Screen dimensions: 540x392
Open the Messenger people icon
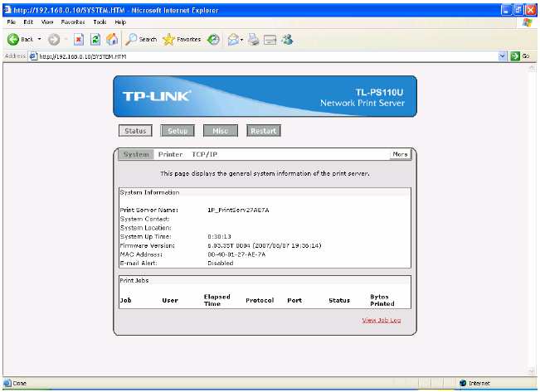point(287,40)
